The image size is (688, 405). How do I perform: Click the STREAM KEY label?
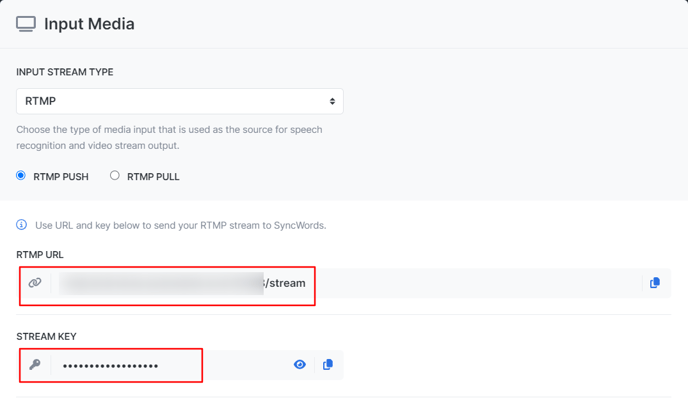point(47,337)
